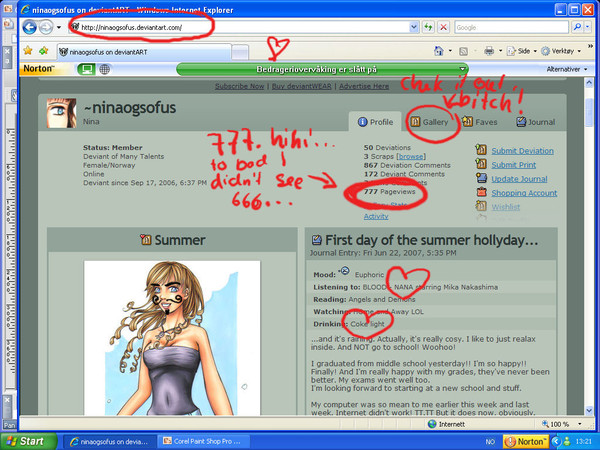Click the page scrollbar down arrow
This screenshot has width=600, height=450.
589,411
